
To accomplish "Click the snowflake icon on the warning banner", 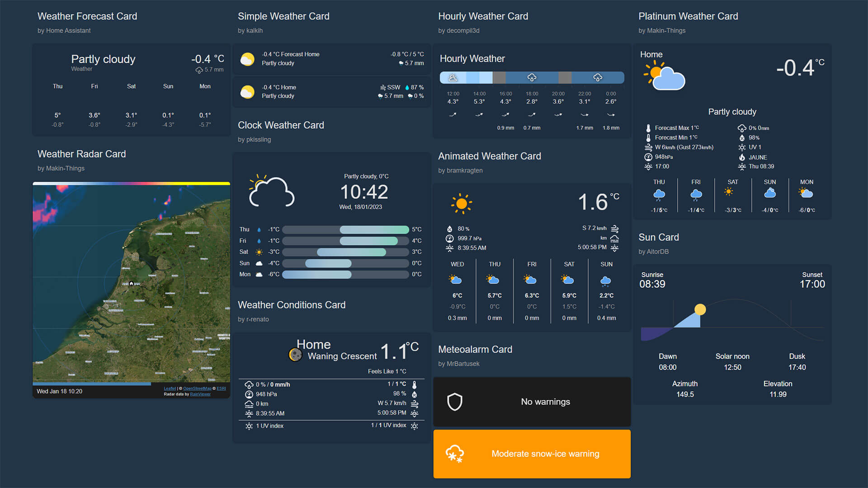I will pyautogui.click(x=456, y=454).
